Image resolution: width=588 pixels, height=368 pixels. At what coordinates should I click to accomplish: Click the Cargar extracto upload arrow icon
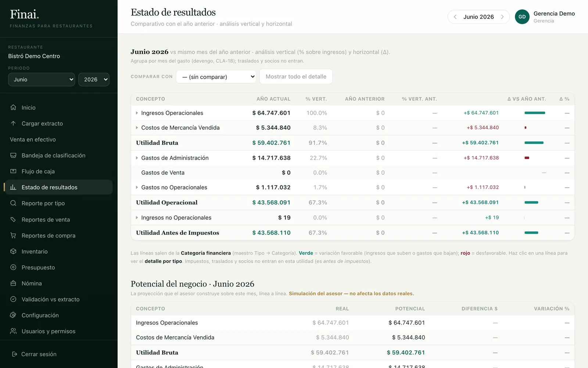tap(13, 123)
